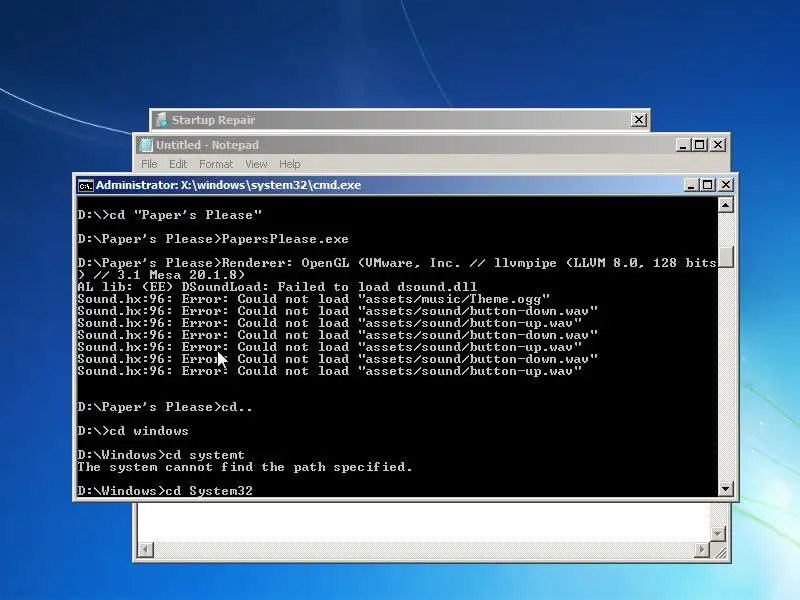Screen dimensions: 800x600
Task: Click the cmd vertical scrollbar thumb
Action: [726, 257]
